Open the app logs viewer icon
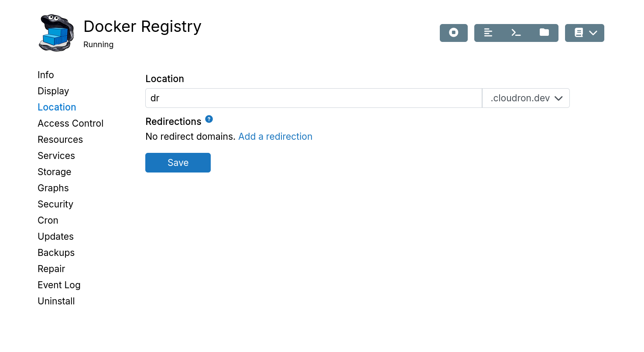644x352 pixels. point(488,33)
